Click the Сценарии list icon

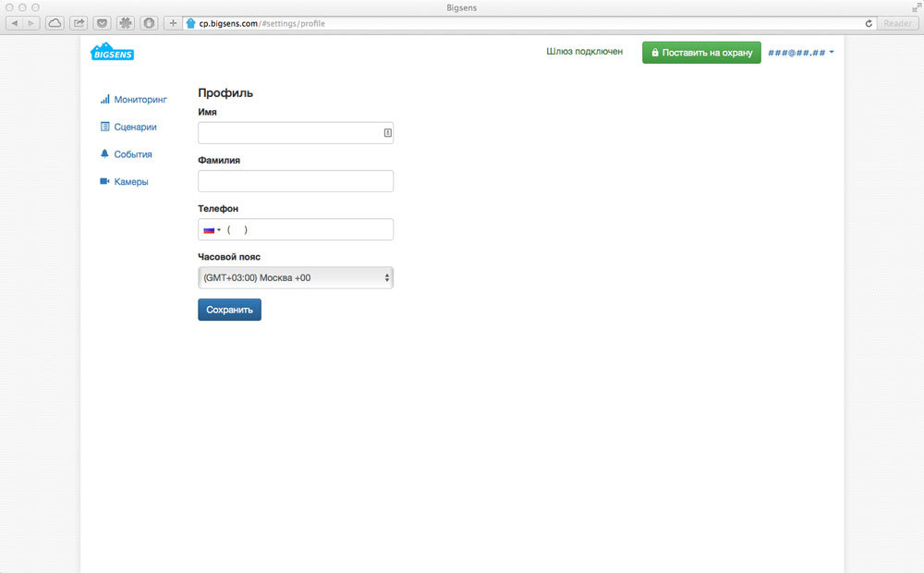105,127
